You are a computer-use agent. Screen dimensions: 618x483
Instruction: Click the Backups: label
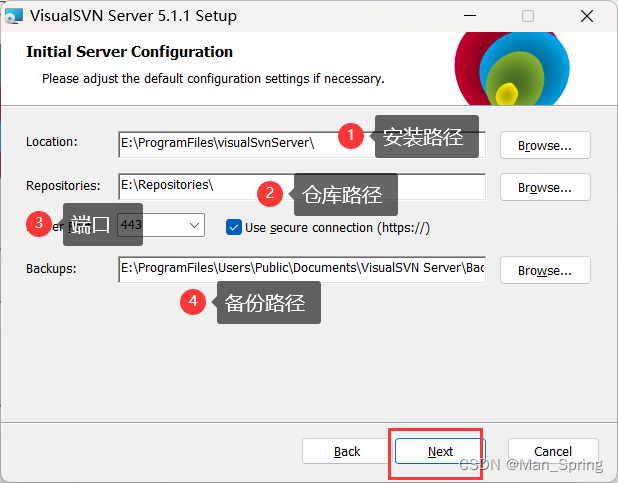51,269
